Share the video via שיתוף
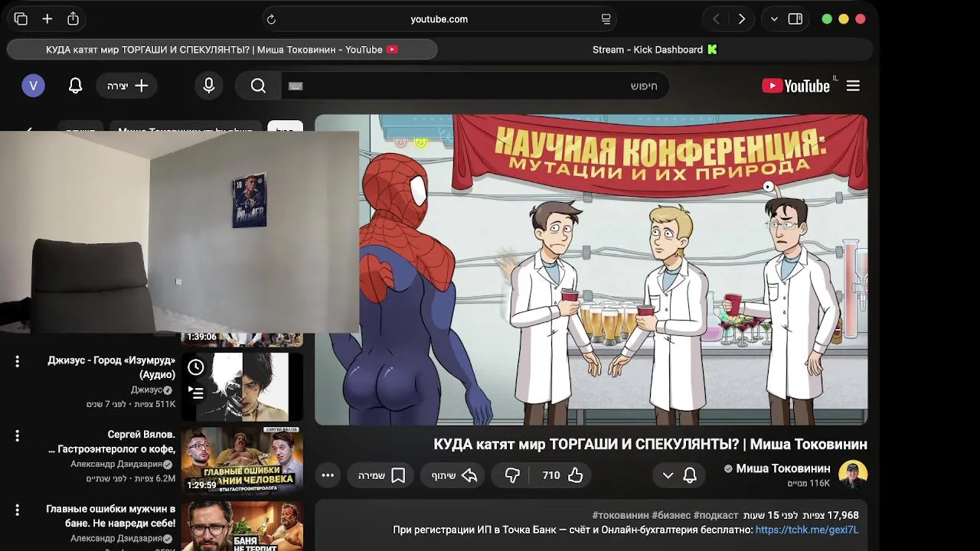The height and width of the screenshot is (551, 980). coord(452,475)
